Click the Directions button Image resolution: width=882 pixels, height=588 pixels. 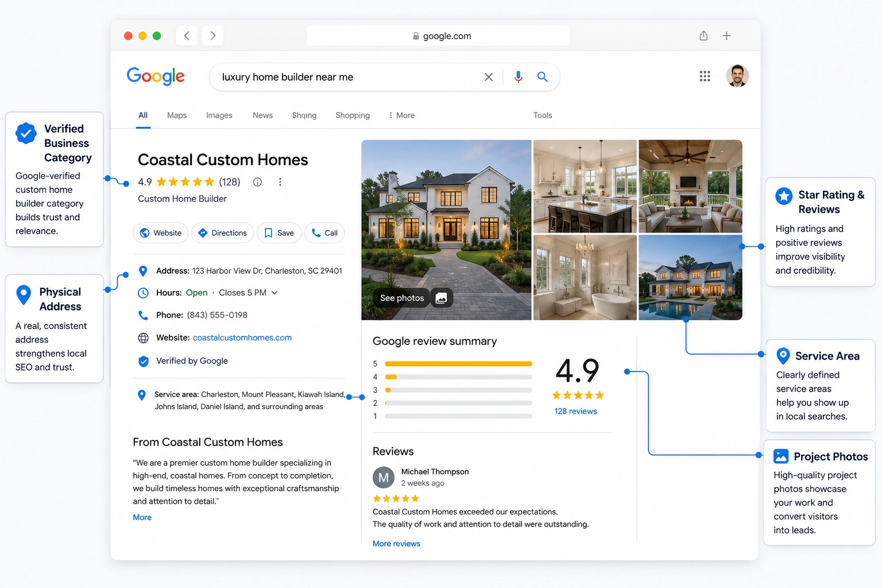pos(222,233)
